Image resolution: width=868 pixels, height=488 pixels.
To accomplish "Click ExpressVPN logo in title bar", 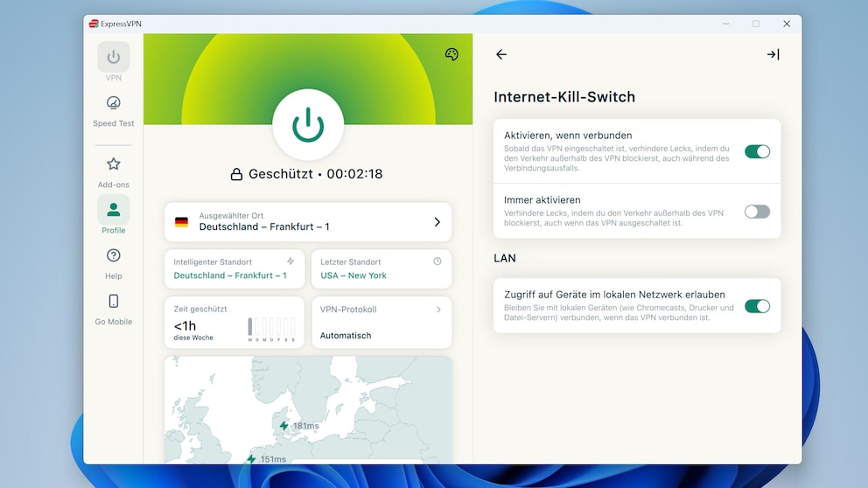I will [x=94, y=24].
